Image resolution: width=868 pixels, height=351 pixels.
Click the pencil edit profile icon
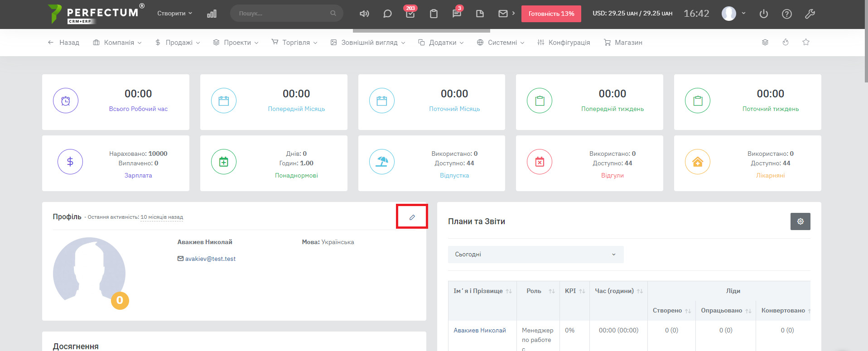(412, 217)
